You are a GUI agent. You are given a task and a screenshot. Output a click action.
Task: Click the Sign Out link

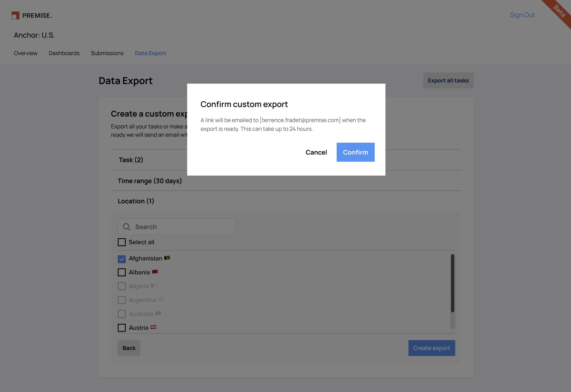coord(522,15)
